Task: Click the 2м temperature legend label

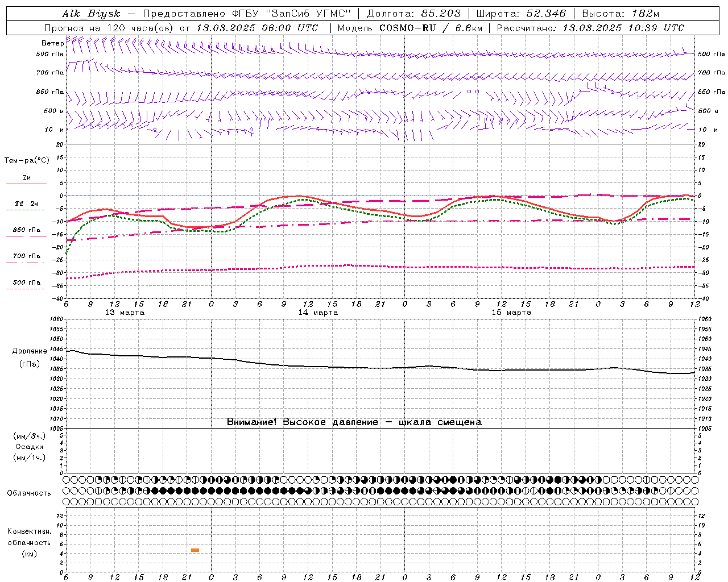Action: pyautogui.click(x=27, y=177)
